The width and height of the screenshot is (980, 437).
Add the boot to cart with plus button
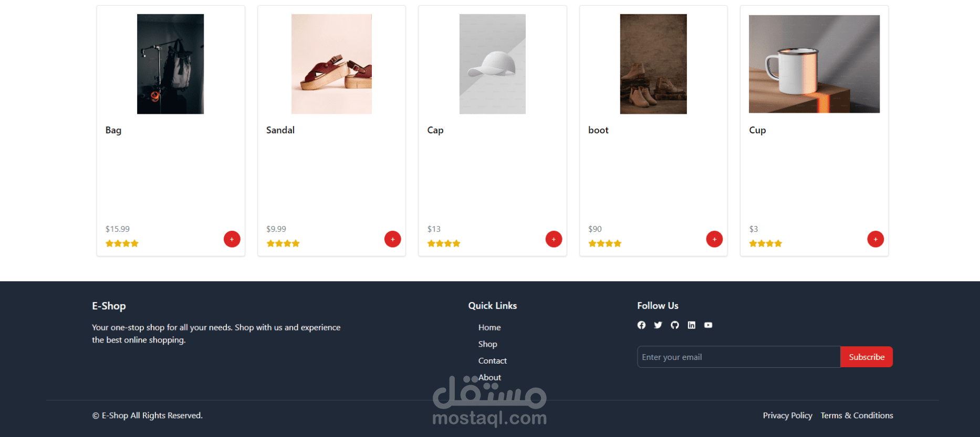(714, 239)
